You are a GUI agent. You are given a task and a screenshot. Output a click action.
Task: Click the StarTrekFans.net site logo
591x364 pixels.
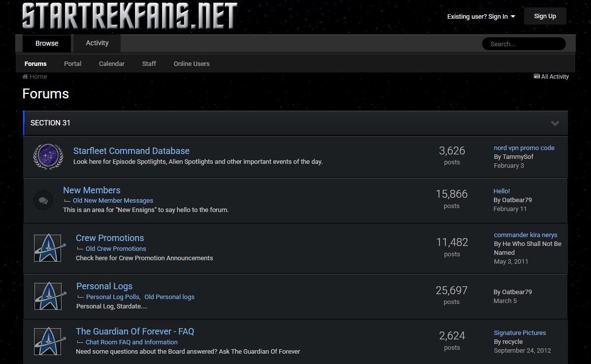130,16
